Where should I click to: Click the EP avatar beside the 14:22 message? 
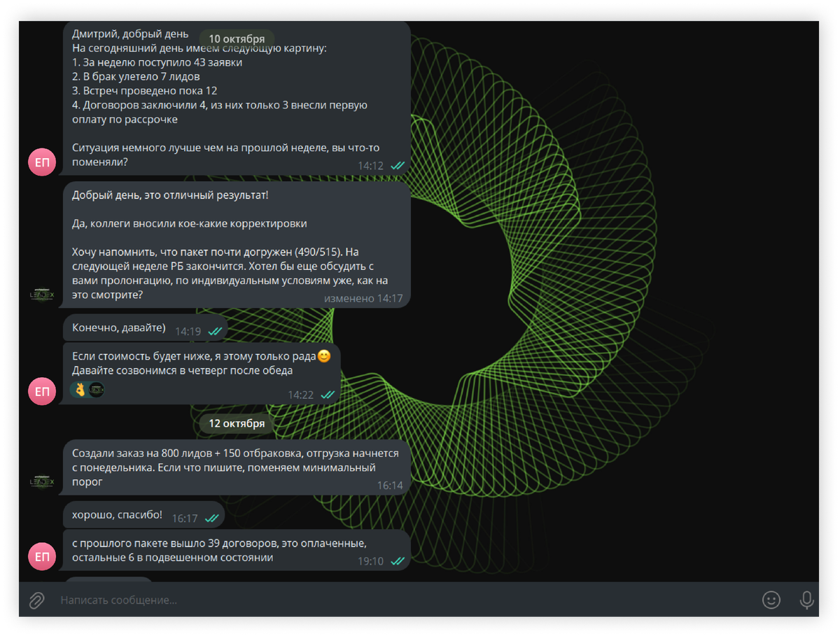(42, 392)
